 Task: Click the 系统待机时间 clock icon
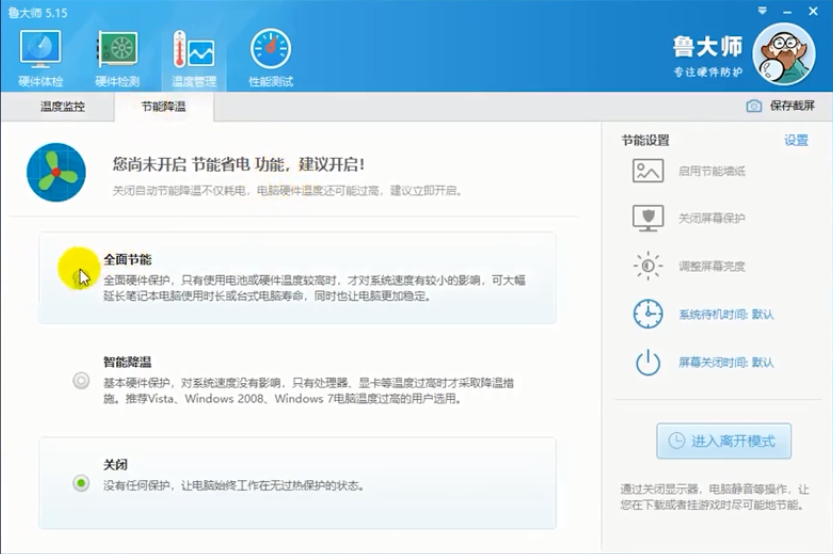pyautogui.click(x=648, y=314)
